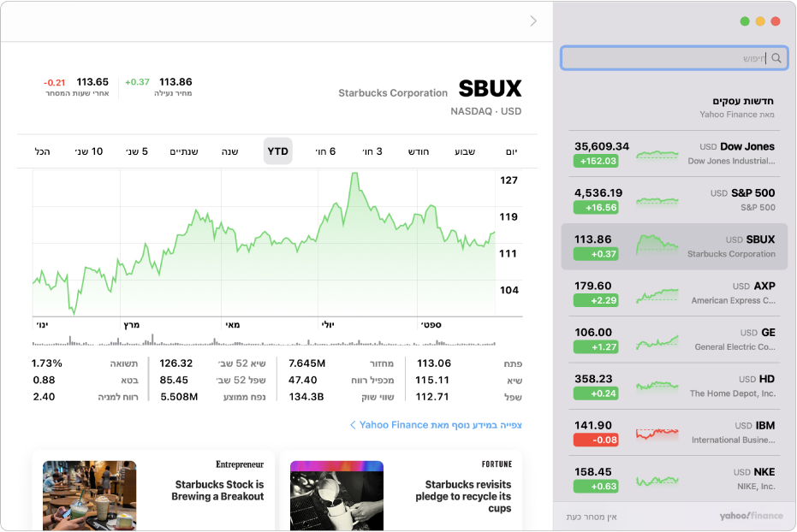This screenshot has height=532, width=797.
Task: Select the 6 month chart range tab
Action: (325, 151)
